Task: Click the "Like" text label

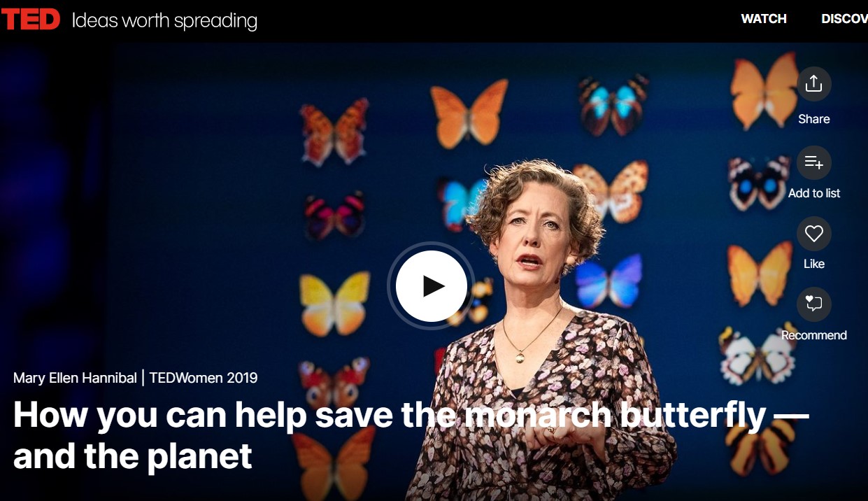Action: (814, 264)
